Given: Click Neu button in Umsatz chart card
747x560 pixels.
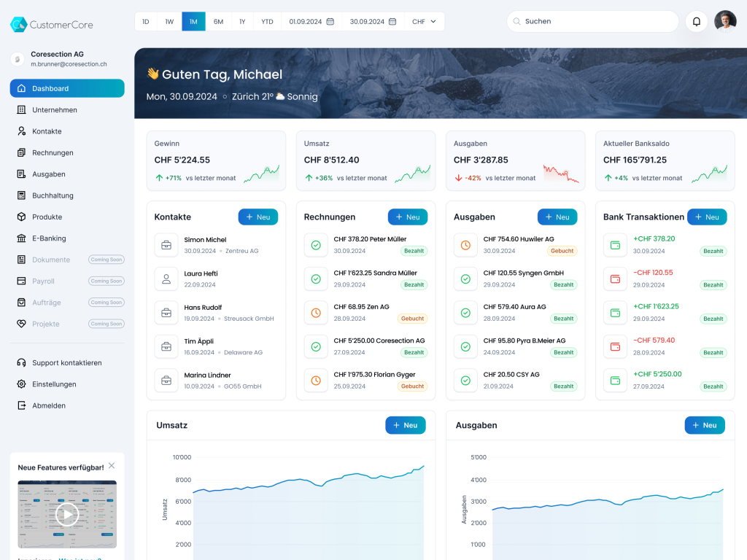Looking at the screenshot, I should (405, 425).
